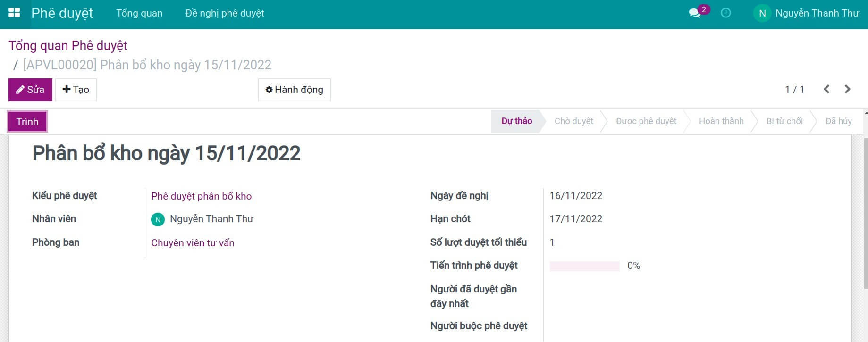Open the conversations message icon

coord(694,13)
